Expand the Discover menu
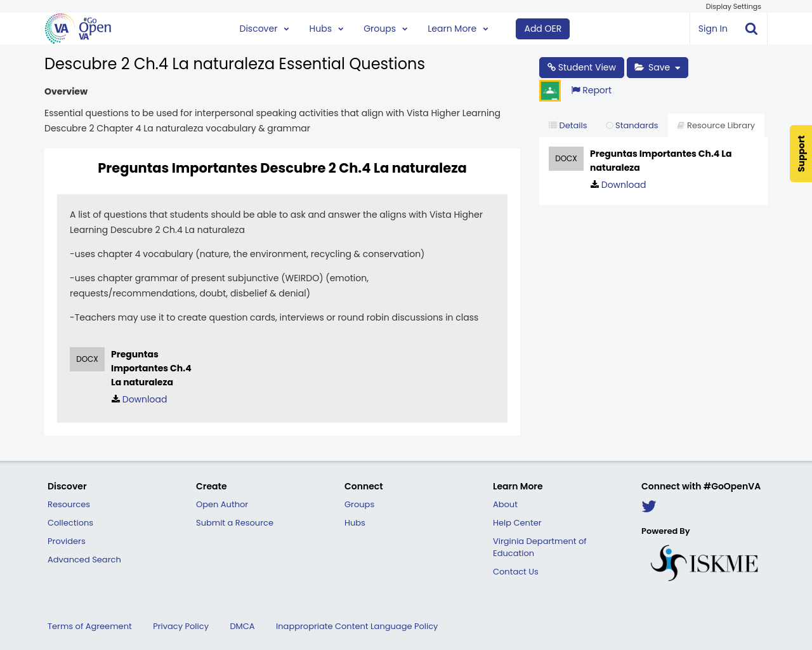 [x=264, y=29]
